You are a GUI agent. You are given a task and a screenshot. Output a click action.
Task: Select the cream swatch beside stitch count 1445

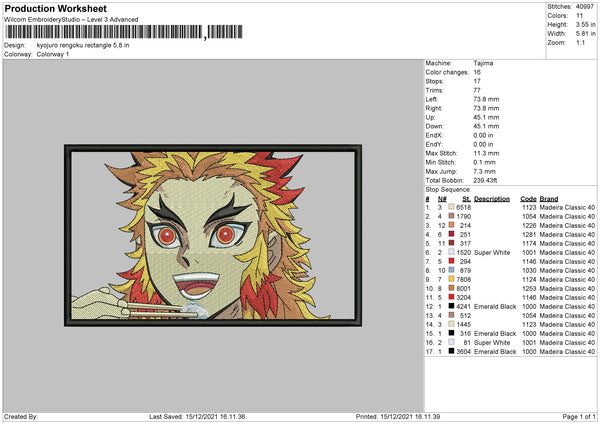(451, 324)
